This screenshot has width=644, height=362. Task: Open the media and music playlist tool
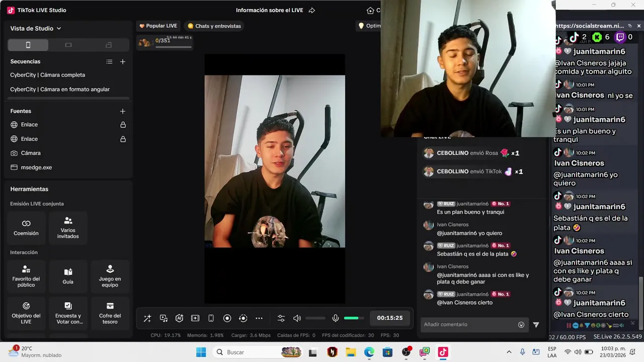pyautogui.click(x=164, y=318)
